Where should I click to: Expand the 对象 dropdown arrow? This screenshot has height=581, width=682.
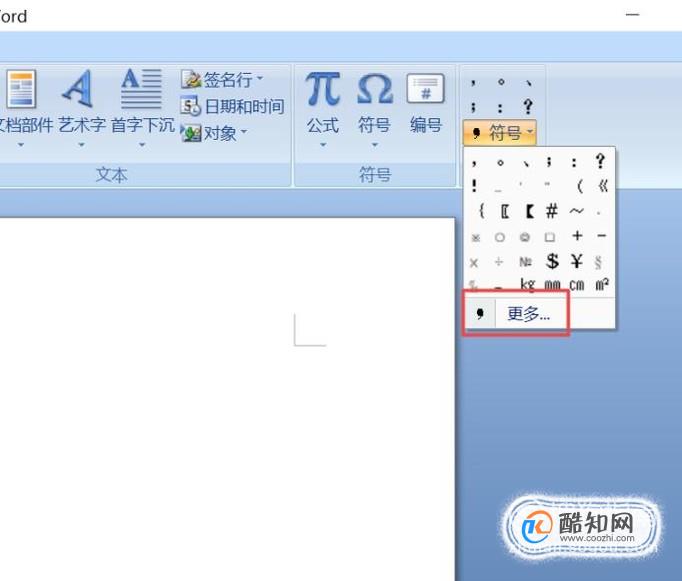pos(244,131)
